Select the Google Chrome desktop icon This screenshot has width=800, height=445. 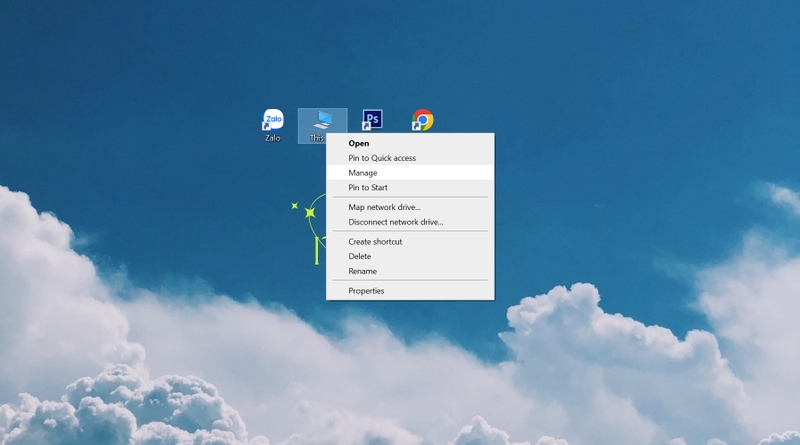(x=422, y=120)
